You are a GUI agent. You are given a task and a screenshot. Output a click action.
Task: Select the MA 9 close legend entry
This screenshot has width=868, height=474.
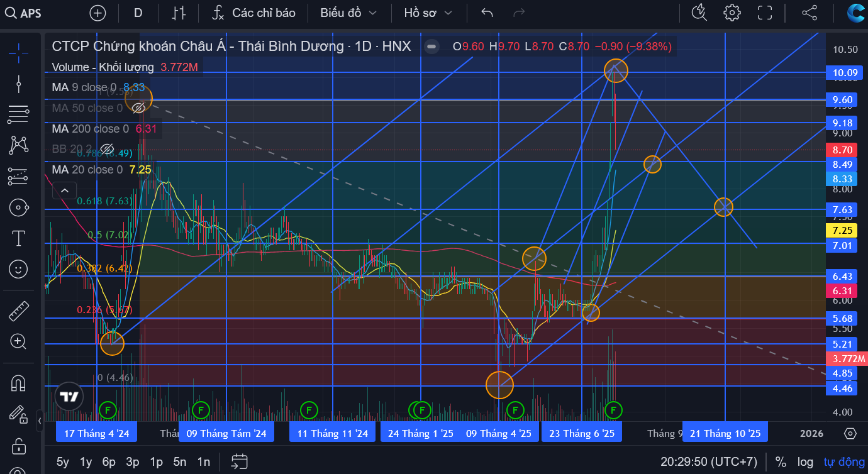(84, 87)
